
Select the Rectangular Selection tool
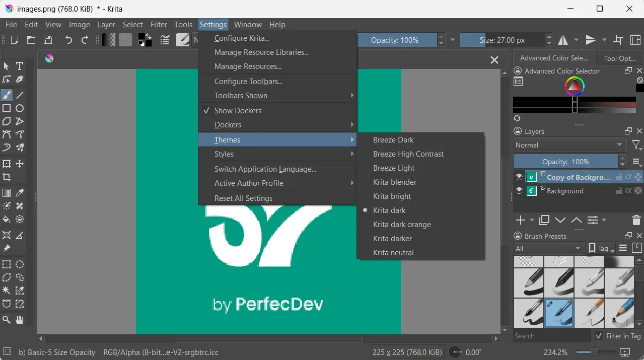click(7, 264)
